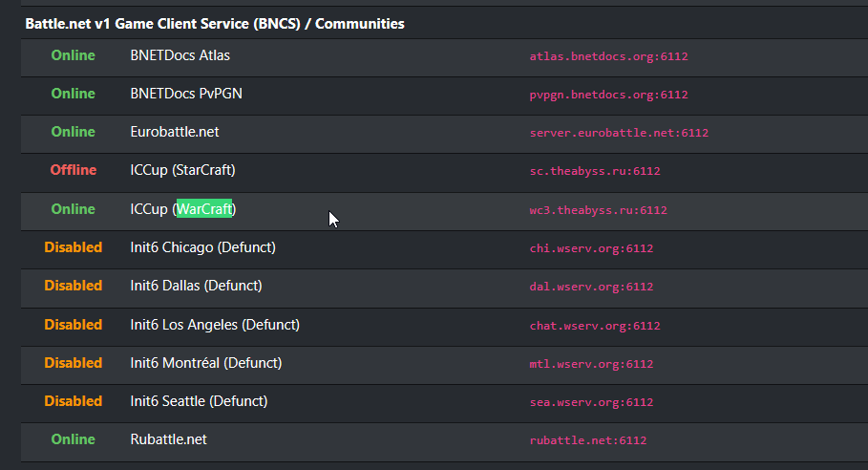The width and height of the screenshot is (868, 470).
Task: Click the Rubattle.net server name
Action: pos(168,439)
